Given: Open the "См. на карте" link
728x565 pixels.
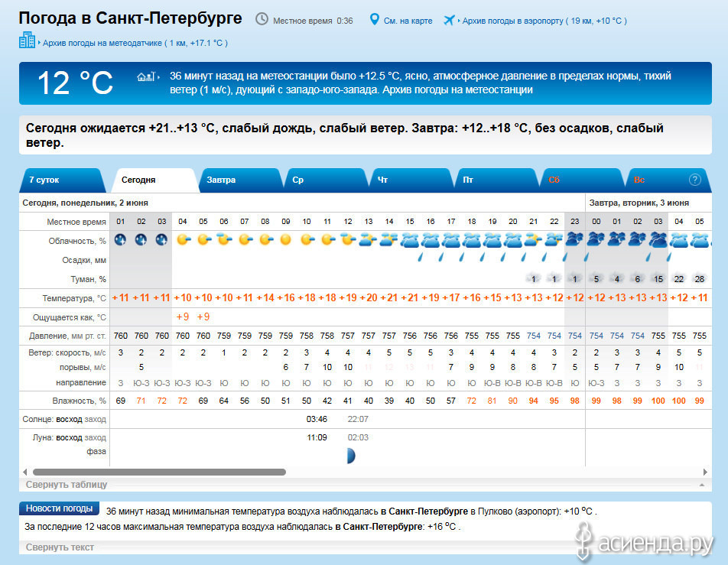Looking at the screenshot, I should [x=408, y=21].
